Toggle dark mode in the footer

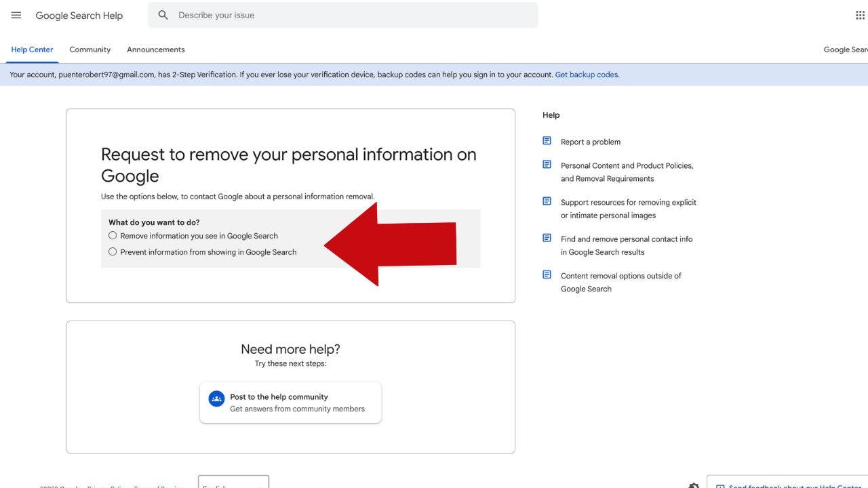(693, 485)
